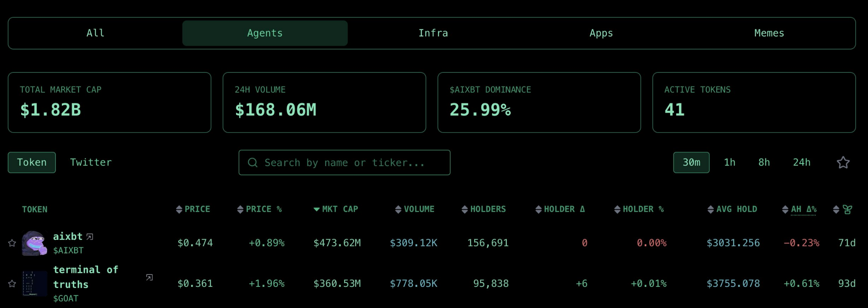Select the 1h timeframe
This screenshot has height=308, width=868.
tap(729, 163)
